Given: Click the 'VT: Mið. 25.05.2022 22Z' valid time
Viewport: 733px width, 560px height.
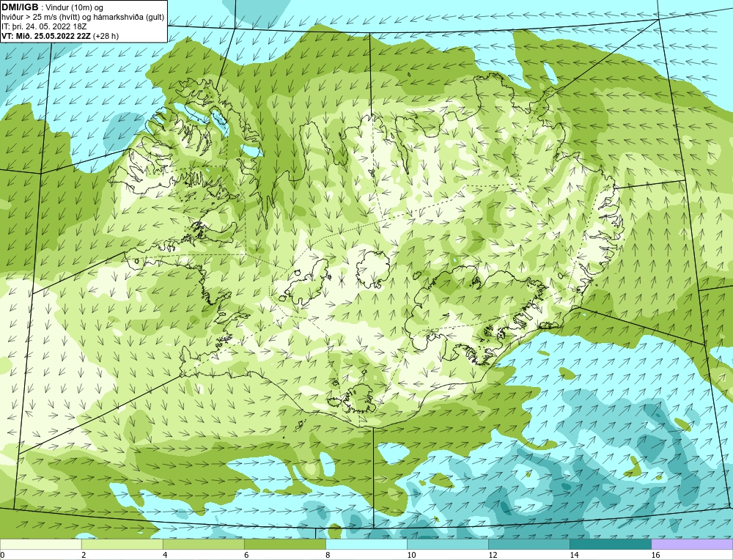Looking at the screenshot, I should tap(46, 36).
